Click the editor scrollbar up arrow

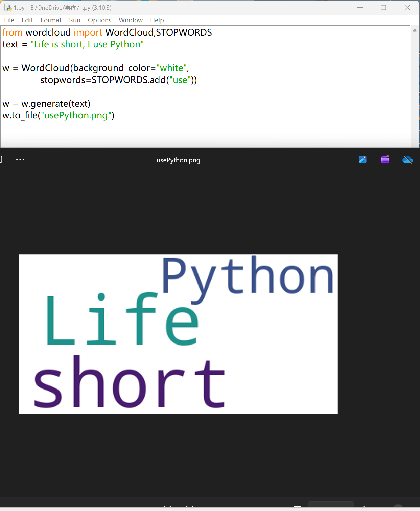point(415,30)
